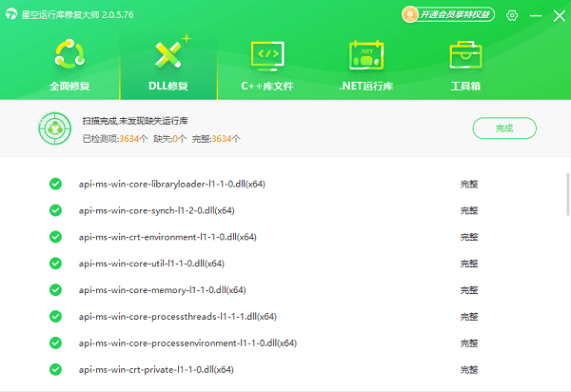Click check icon for processenvironment dll row
Viewport: 571px width, 392px height.
tap(55, 343)
